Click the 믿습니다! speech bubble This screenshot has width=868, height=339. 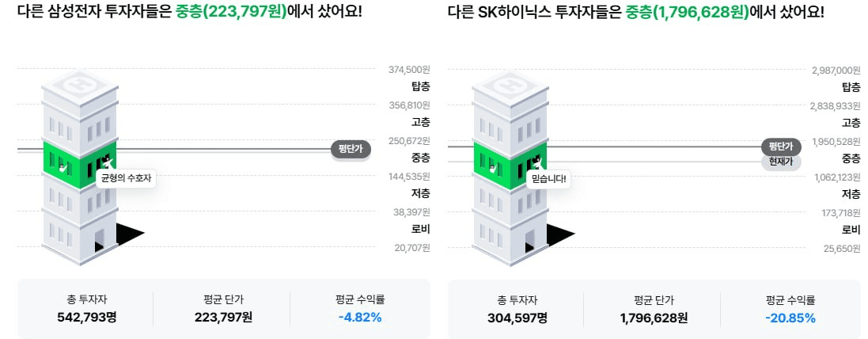548,179
